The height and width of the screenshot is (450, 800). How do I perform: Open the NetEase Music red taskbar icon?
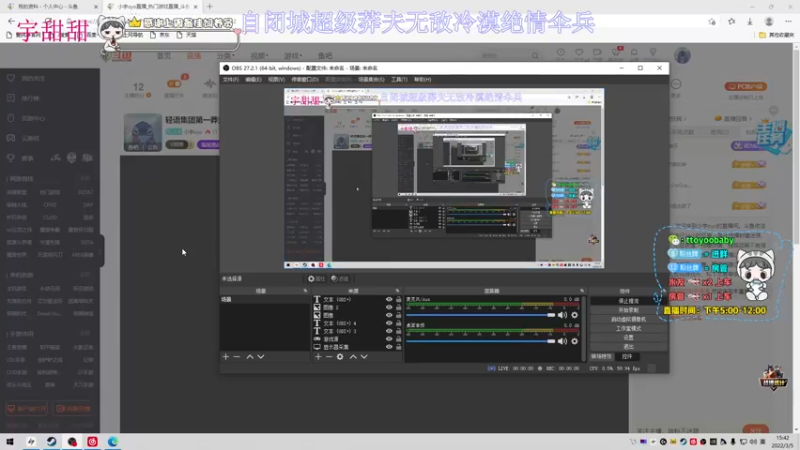pyautogui.click(x=92, y=441)
